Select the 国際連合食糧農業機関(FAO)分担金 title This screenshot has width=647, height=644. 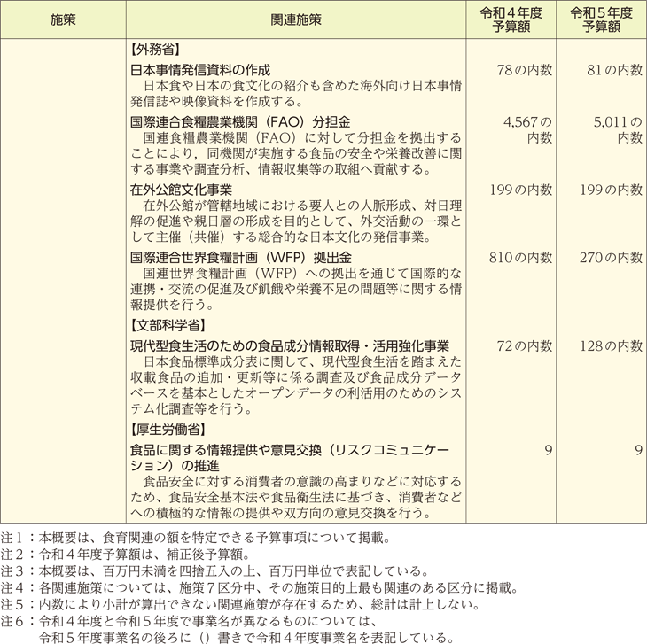240,121
